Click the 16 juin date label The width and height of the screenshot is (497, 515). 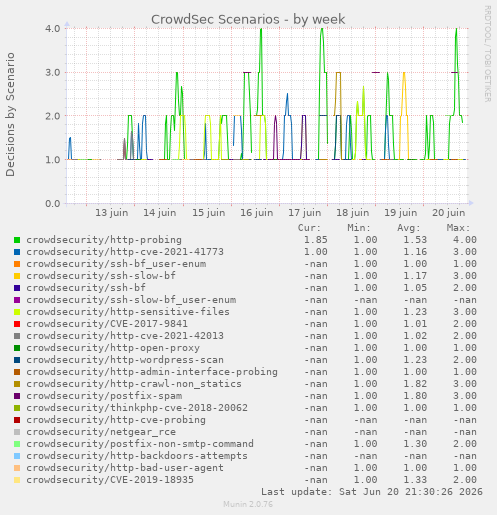point(257,213)
